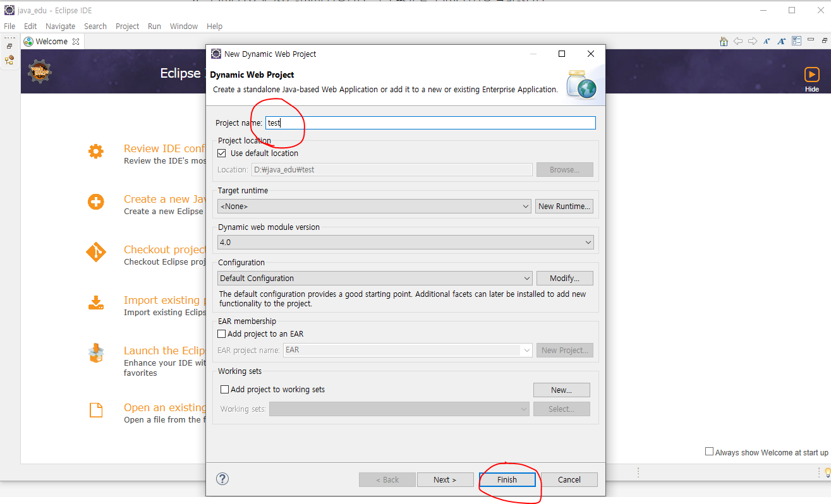Enlarge Welcome page font size icon
Image resolution: width=831 pixels, height=504 pixels.
tap(781, 41)
